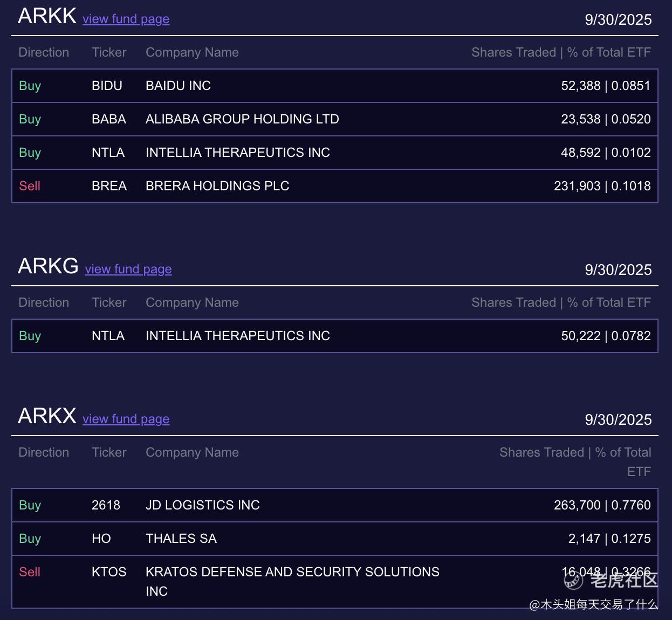Click the ARKK fund title heading
Image resolution: width=672 pixels, height=620 pixels.
click(x=47, y=17)
